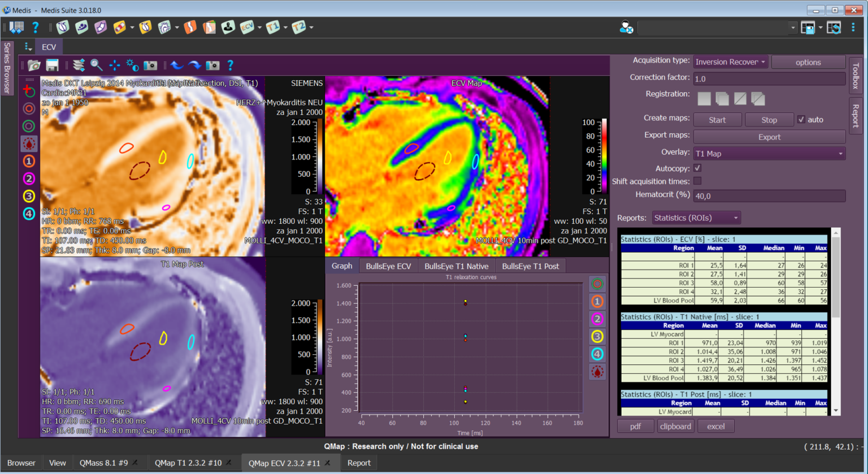Open the Acquisition type dropdown
The width and height of the screenshot is (868, 474).
(x=730, y=62)
